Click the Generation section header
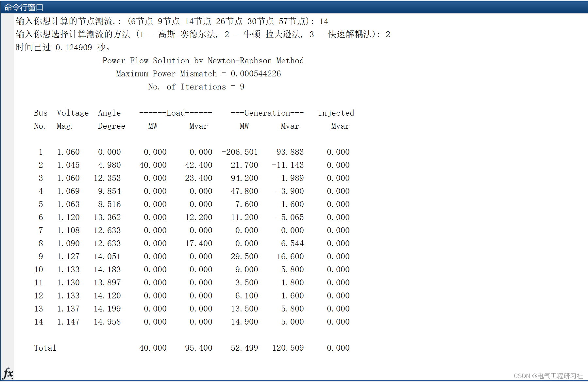The height and width of the screenshot is (382, 588). coord(267,113)
